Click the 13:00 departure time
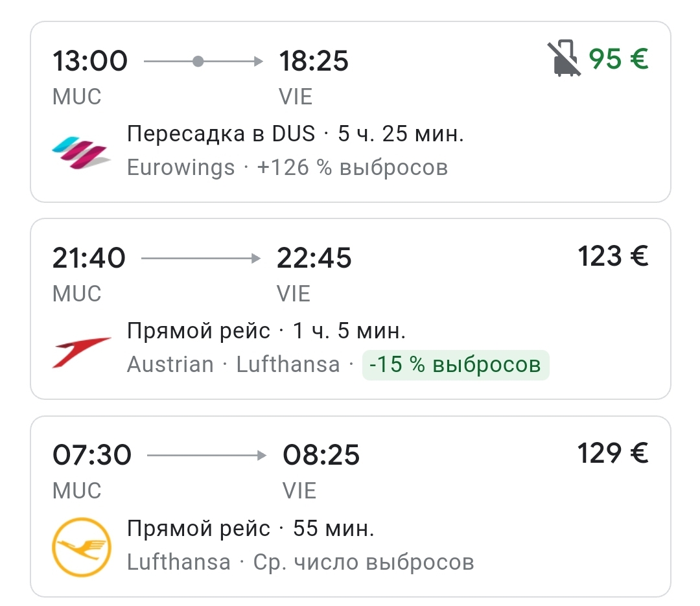The image size is (700, 606). point(90,62)
